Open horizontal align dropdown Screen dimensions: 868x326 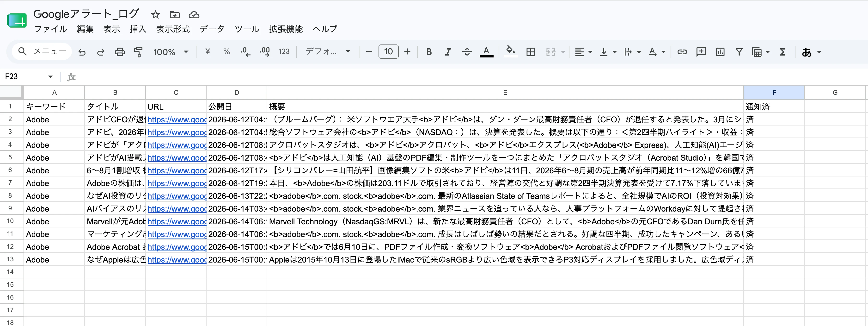pyautogui.click(x=583, y=52)
